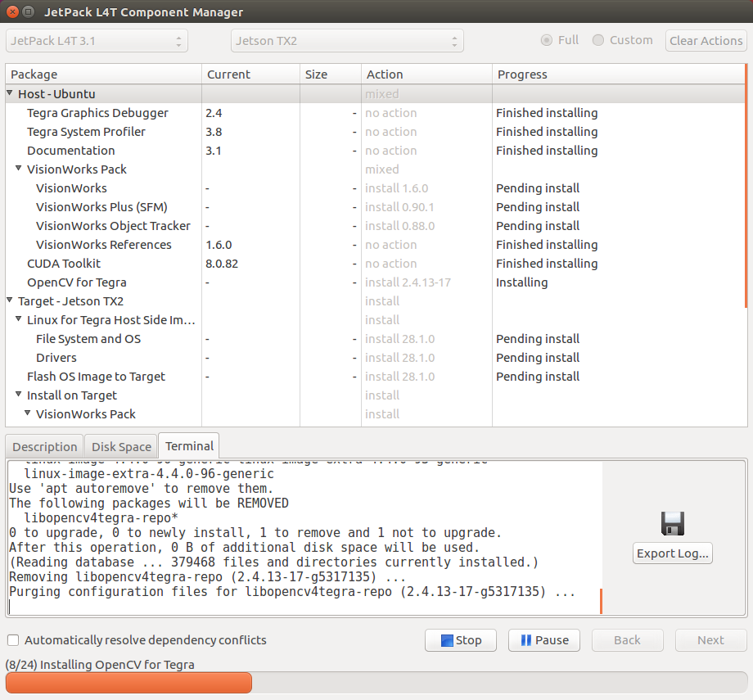Click the Progress column header

point(619,75)
